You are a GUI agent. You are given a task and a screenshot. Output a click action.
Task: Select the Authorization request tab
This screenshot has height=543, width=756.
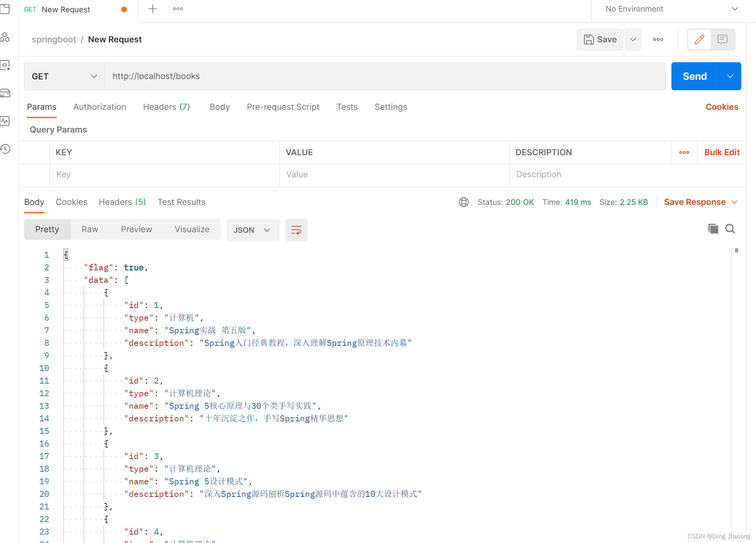[x=99, y=106]
